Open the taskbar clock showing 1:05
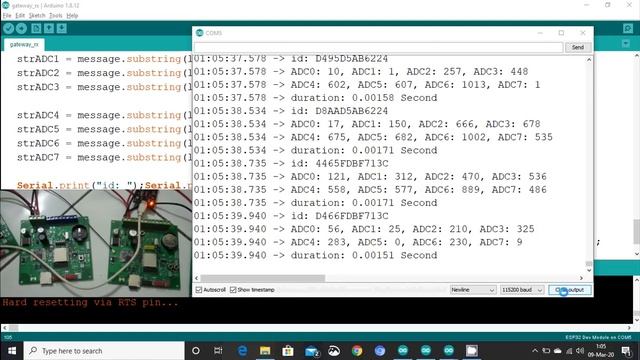This screenshot has height=360, width=640. tap(601, 351)
